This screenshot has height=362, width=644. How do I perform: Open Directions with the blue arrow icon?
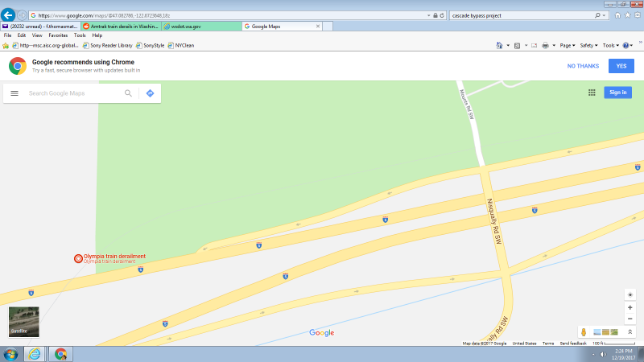[x=150, y=93]
